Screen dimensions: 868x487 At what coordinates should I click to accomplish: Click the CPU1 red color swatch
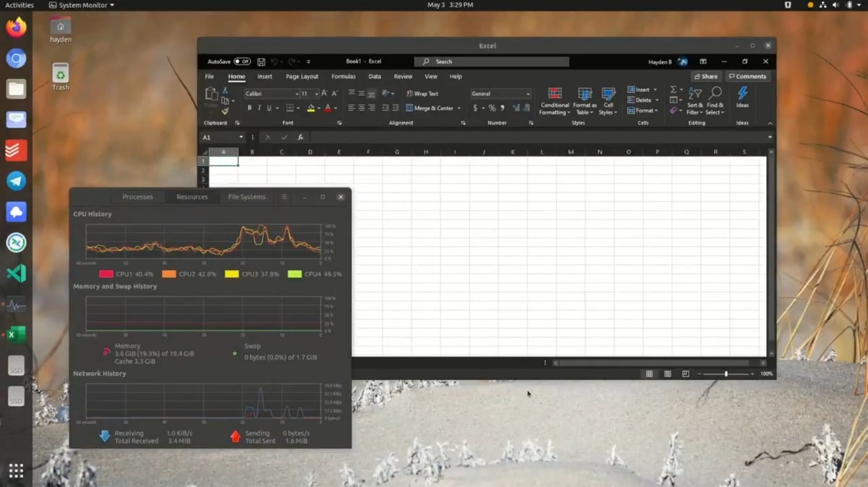pyautogui.click(x=106, y=274)
